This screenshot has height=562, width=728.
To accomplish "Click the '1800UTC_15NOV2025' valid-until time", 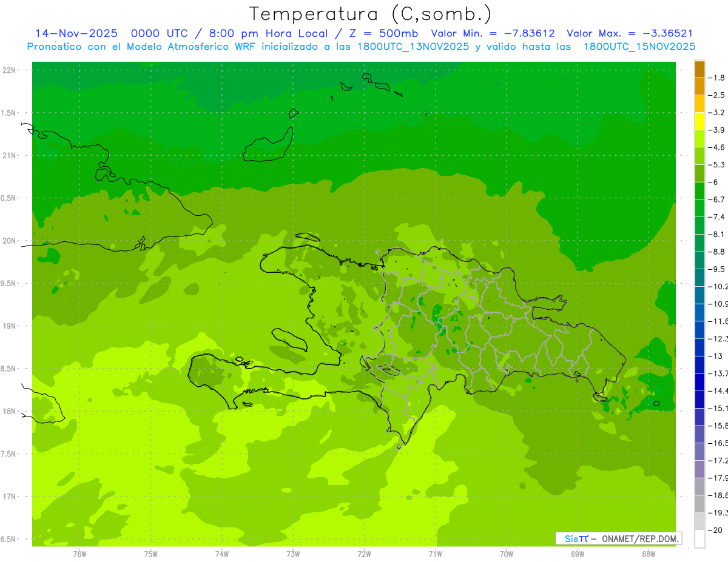I will coord(639,47).
